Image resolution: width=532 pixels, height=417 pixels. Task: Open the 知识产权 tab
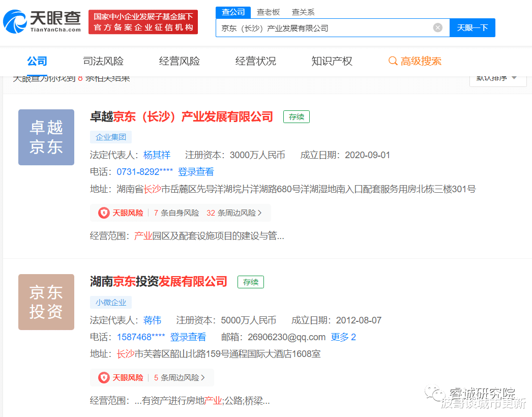pyautogui.click(x=332, y=61)
